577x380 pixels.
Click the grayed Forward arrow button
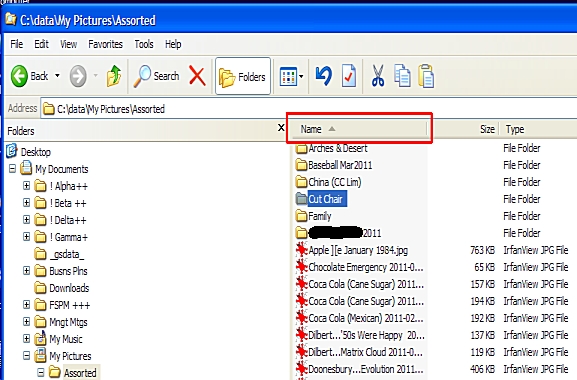coord(78,76)
